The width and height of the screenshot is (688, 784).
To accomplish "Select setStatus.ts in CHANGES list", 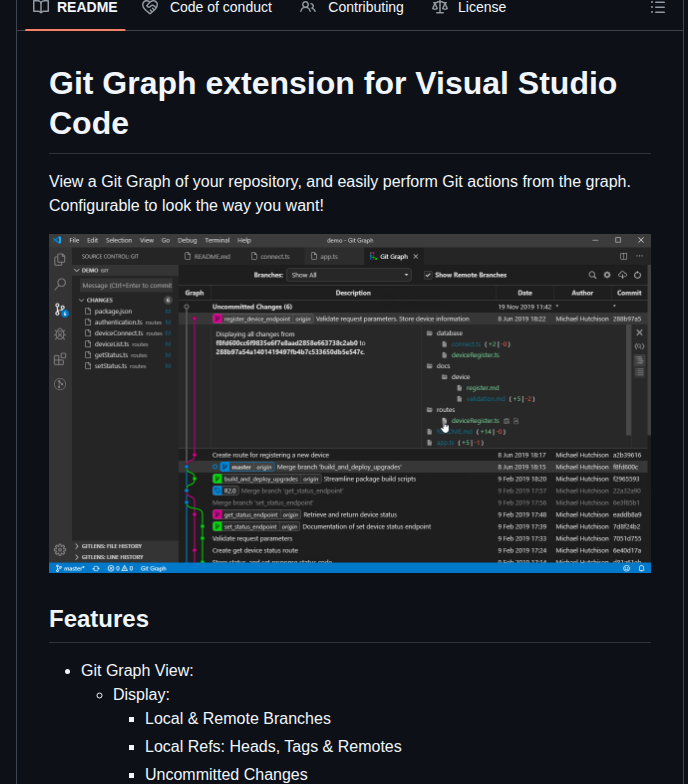I will click(127, 366).
